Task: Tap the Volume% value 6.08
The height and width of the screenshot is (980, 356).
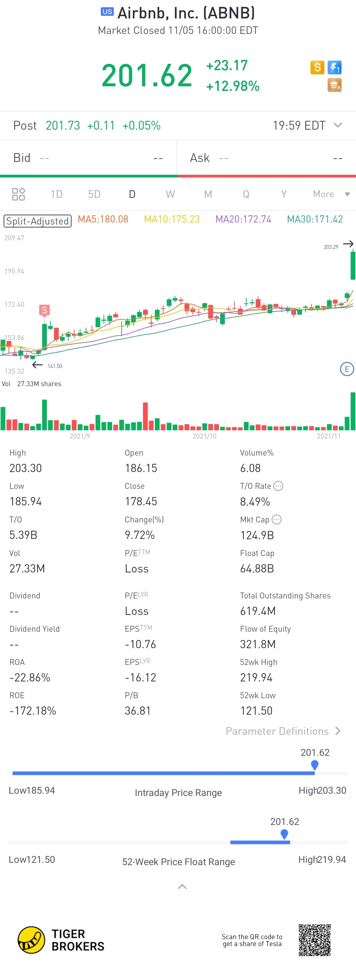Action: pos(250,468)
